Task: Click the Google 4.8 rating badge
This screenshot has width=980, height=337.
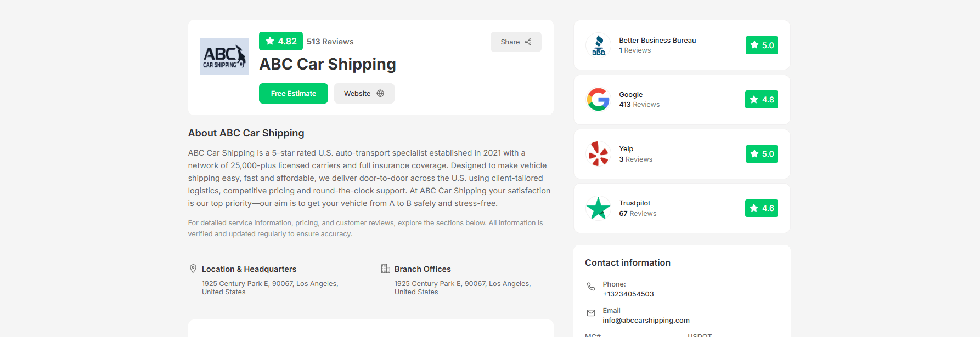Action: pos(762,100)
